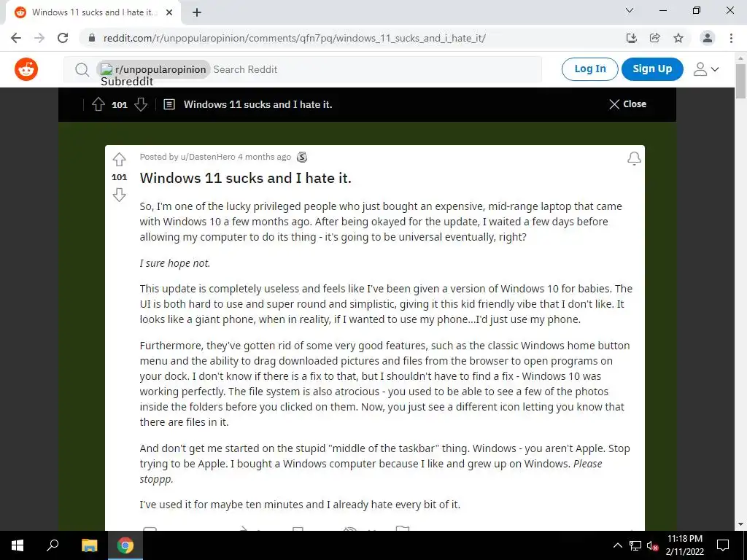The image size is (747, 560).
Task: Open Chrome three-dot menu
Action: (731, 38)
